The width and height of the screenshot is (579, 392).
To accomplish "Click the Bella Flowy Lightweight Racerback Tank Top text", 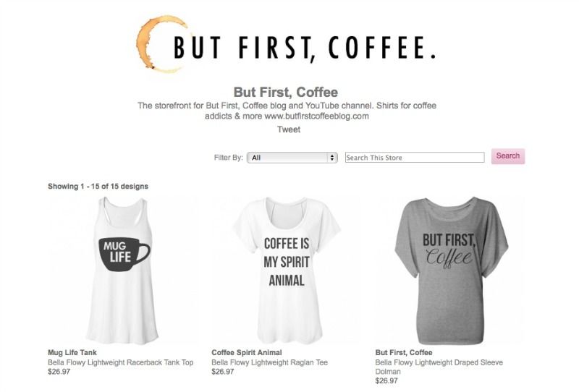I will [x=121, y=362].
